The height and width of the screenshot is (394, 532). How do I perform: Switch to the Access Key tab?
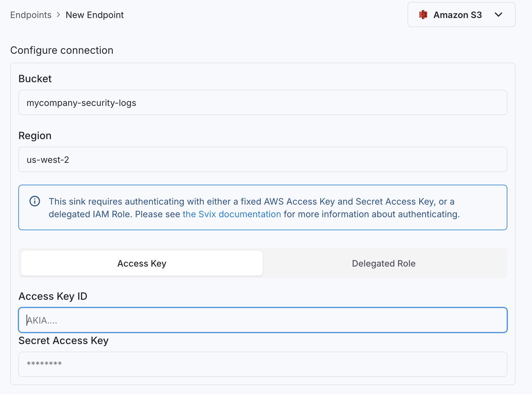pyautogui.click(x=142, y=263)
